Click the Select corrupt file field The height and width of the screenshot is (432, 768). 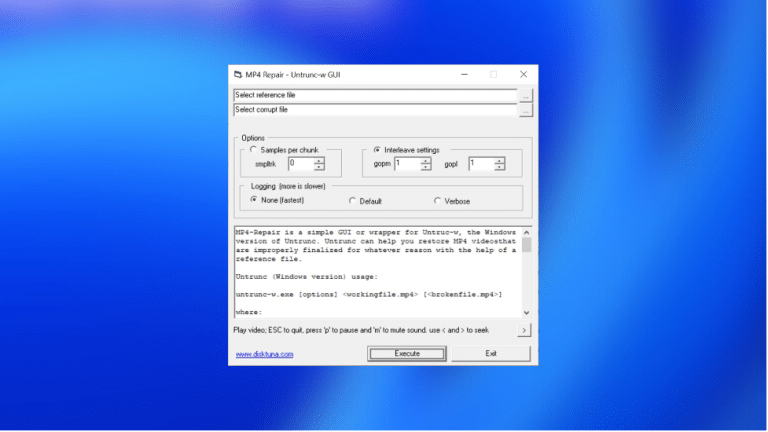point(375,110)
